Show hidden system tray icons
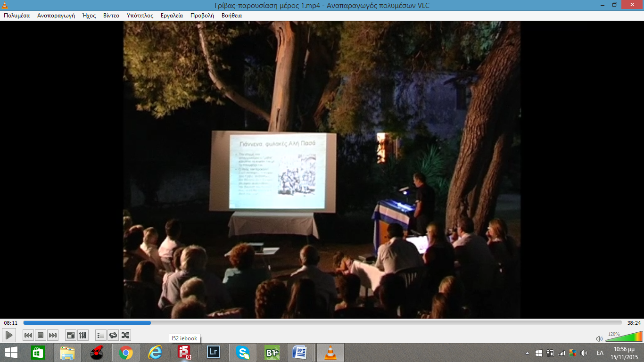The width and height of the screenshot is (644, 362). (528, 353)
